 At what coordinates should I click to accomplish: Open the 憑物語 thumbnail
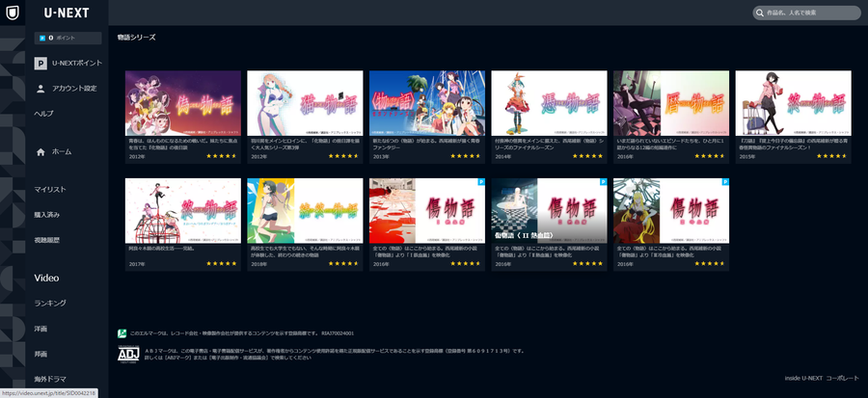[549, 103]
